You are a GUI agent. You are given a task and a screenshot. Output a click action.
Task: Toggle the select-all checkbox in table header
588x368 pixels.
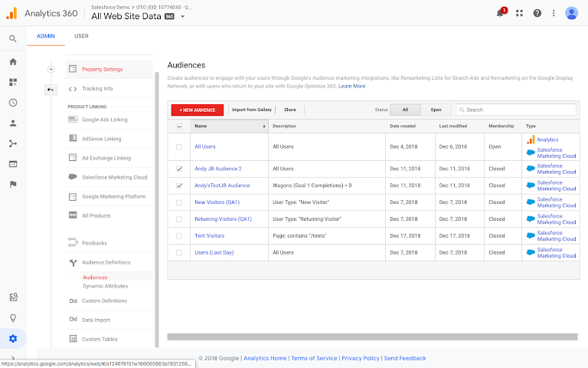[x=179, y=127]
